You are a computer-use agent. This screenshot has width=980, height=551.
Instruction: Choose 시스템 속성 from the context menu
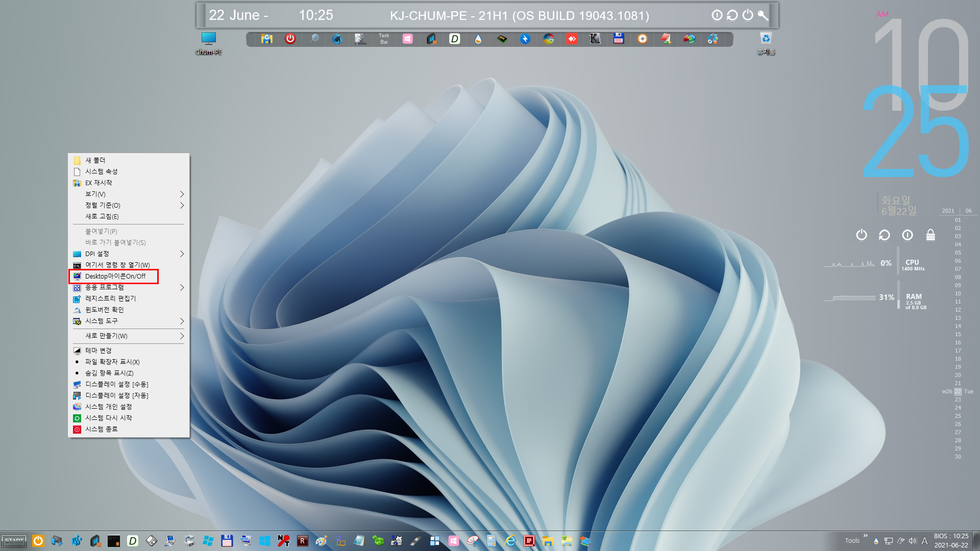pyautogui.click(x=129, y=171)
